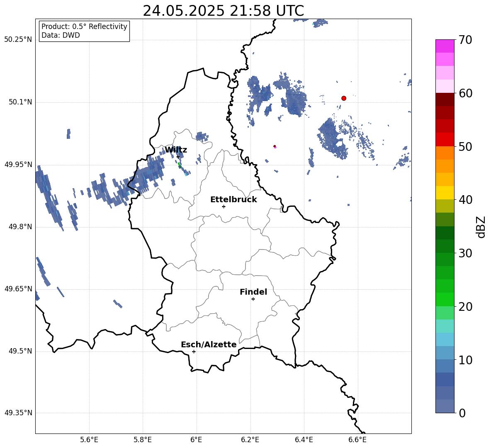
Task: Click the yellow 40 dBZ color band
Action: click(445, 193)
